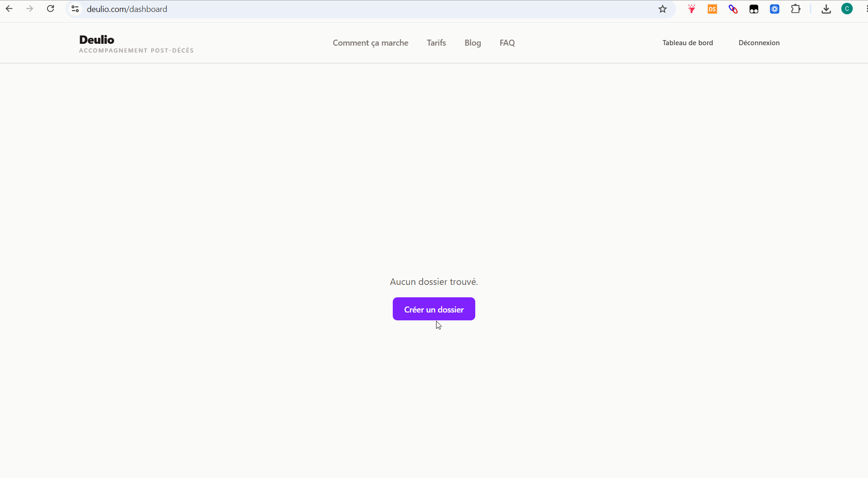868x478 pixels.
Task: Open the red gem browser extension
Action: [691, 9]
